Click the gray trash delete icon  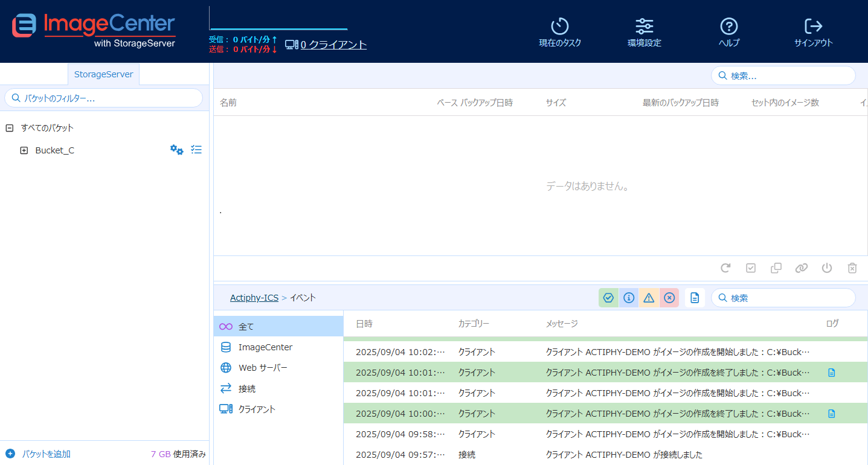[x=852, y=268]
